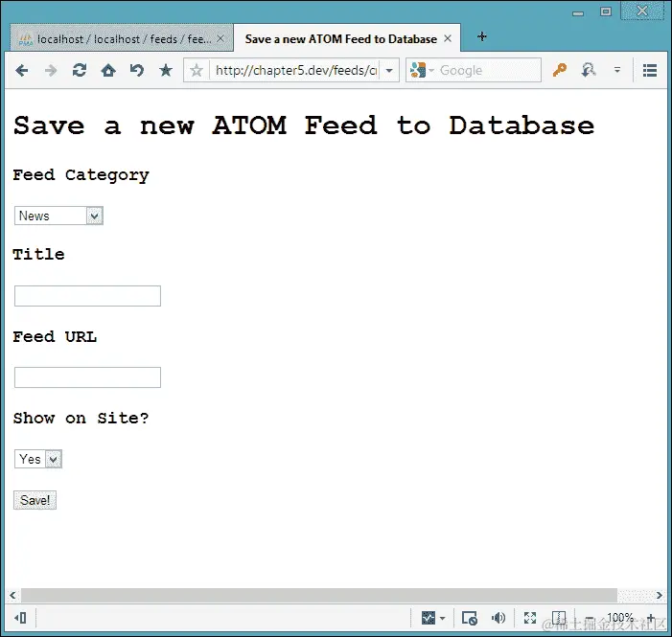Click the content blocker screen icon
672x637 pixels.
pos(470,618)
